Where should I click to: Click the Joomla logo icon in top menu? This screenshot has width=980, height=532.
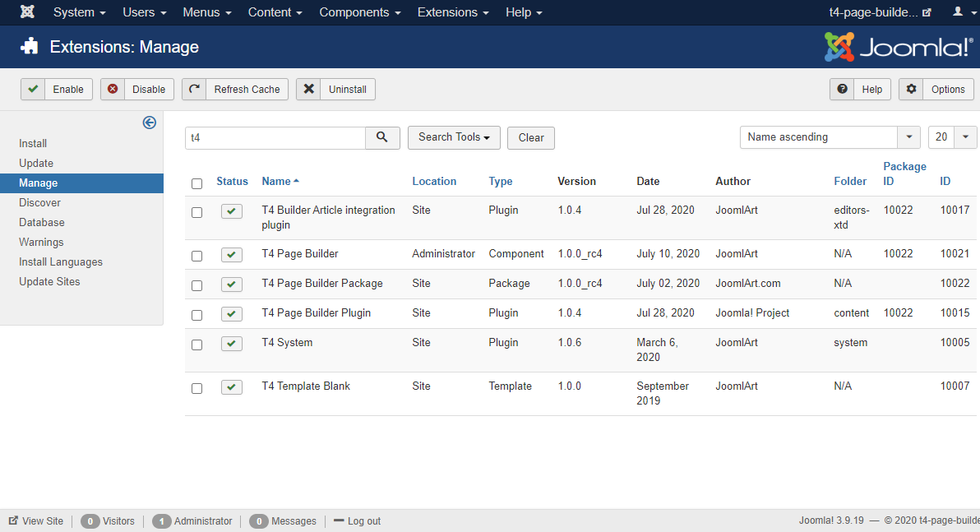pyautogui.click(x=27, y=12)
